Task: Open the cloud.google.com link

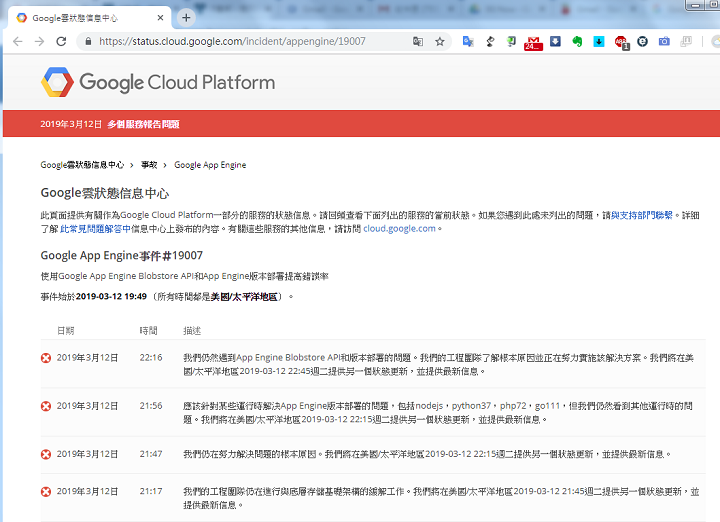Action: pos(399,228)
